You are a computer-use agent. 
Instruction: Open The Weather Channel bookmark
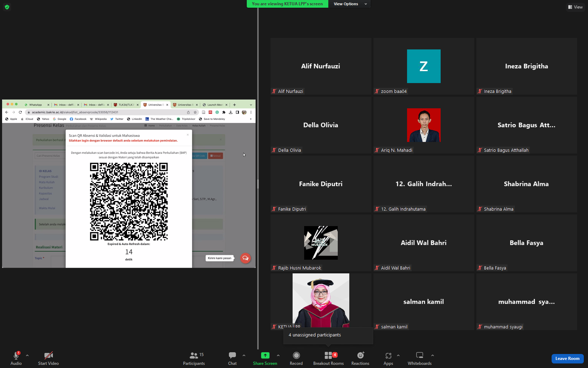click(159, 119)
